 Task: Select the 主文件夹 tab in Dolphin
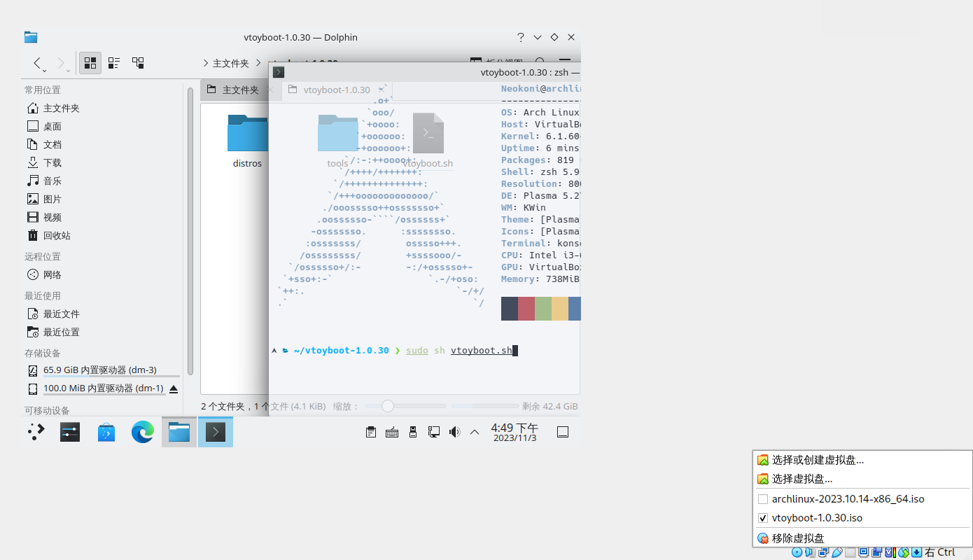coord(241,90)
